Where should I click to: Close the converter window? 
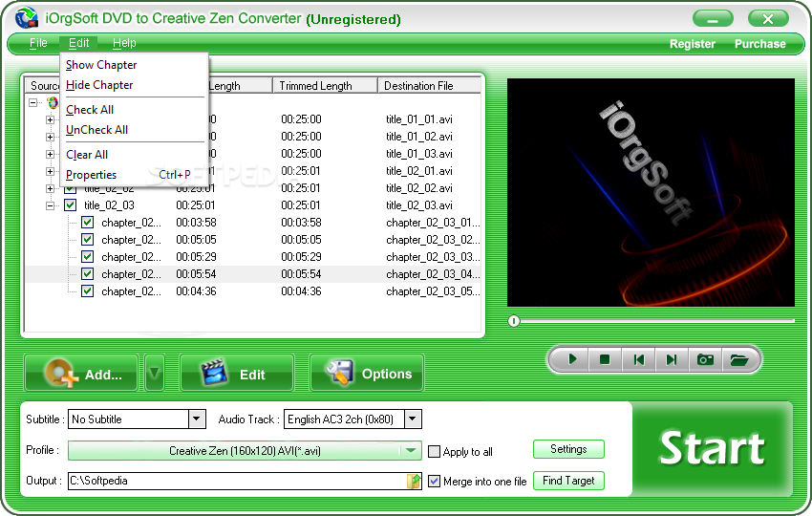(768, 19)
